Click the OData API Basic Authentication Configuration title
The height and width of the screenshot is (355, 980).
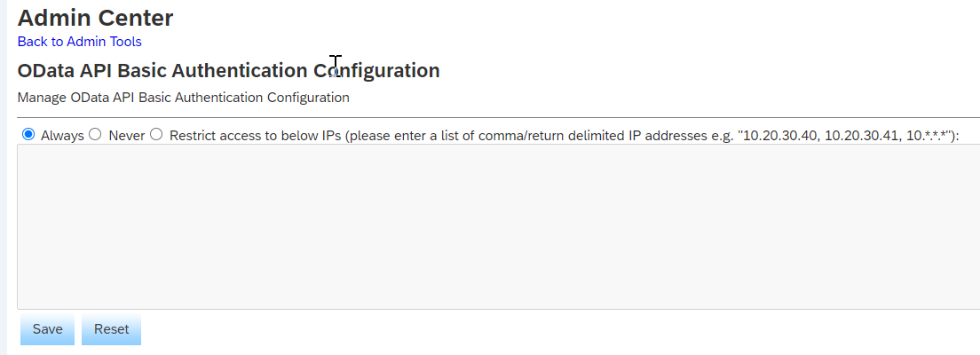tap(228, 71)
